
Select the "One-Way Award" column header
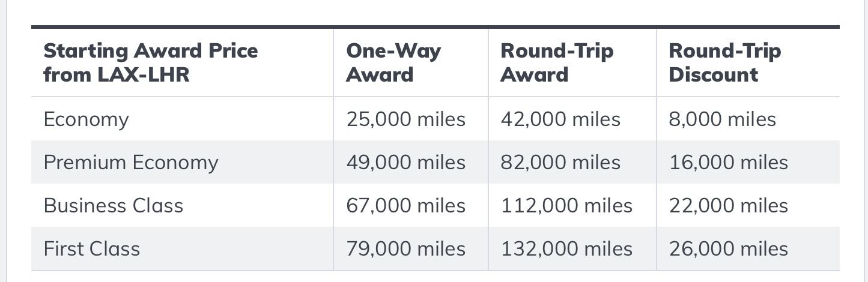pos(393,62)
